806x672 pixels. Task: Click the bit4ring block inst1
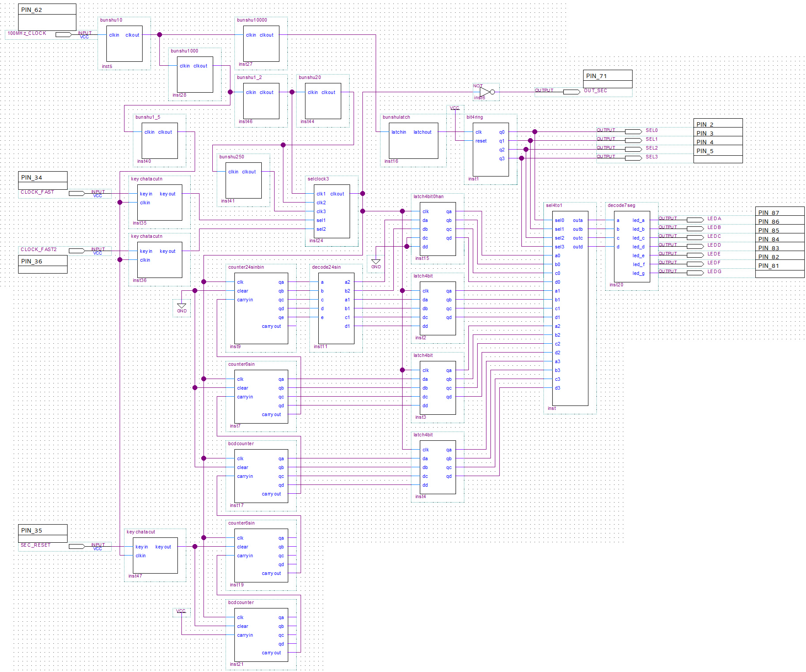pyautogui.click(x=490, y=149)
